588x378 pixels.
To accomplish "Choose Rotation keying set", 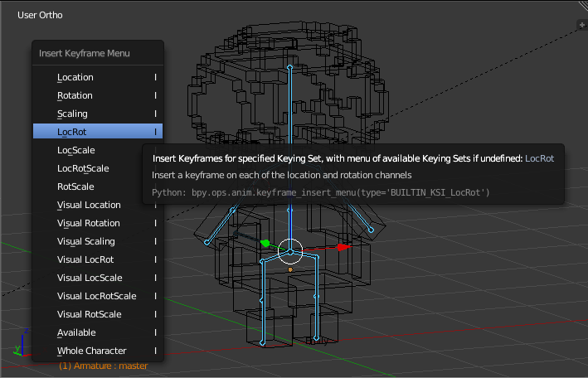I will click(98, 95).
